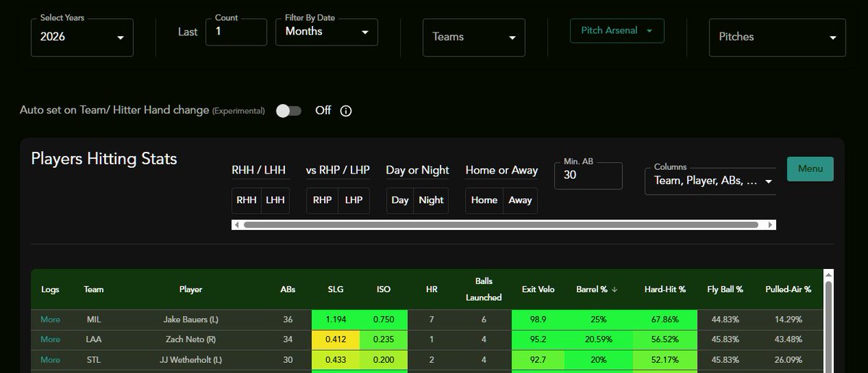Image resolution: width=868 pixels, height=373 pixels.
Task: Select the RHP pitcher filter
Action: [321, 200]
